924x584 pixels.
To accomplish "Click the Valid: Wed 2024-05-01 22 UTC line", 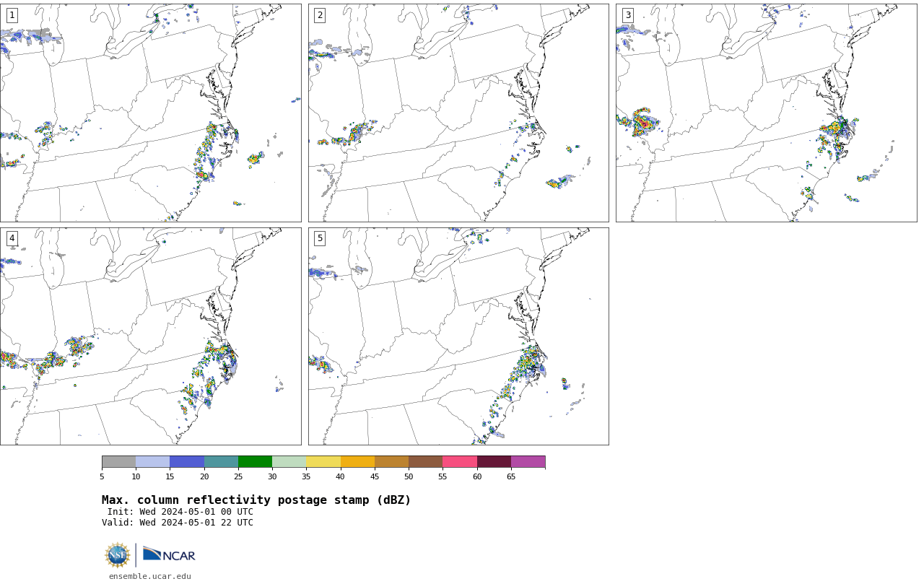I will 178,523.
